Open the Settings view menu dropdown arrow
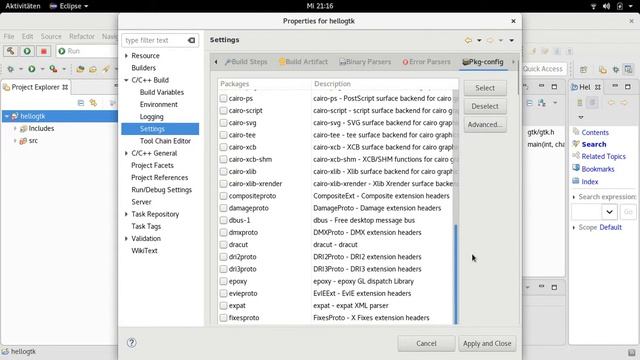The image size is (640, 360). (x=511, y=40)
